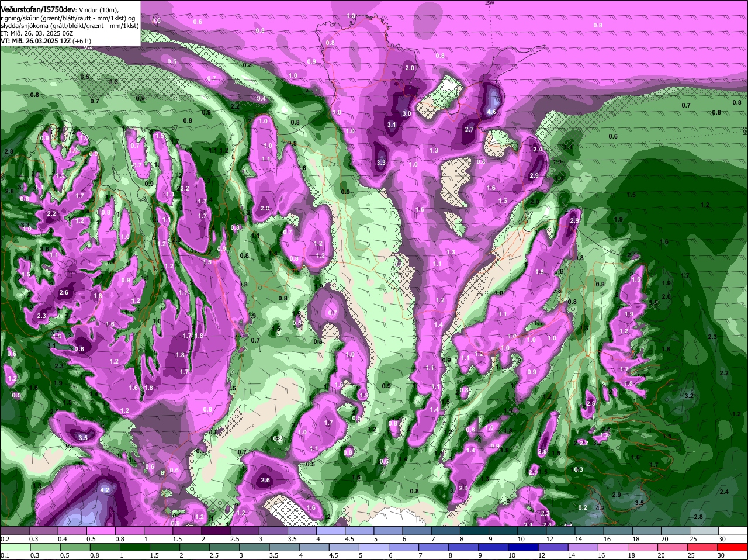
Task: Click the 30 label on the upper scale
Action: click(722, 538)
